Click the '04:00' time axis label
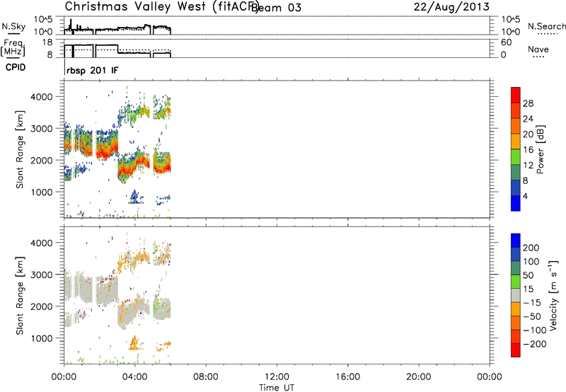The width and height of the screenshot is (566, 392). (x=135, y=377)
